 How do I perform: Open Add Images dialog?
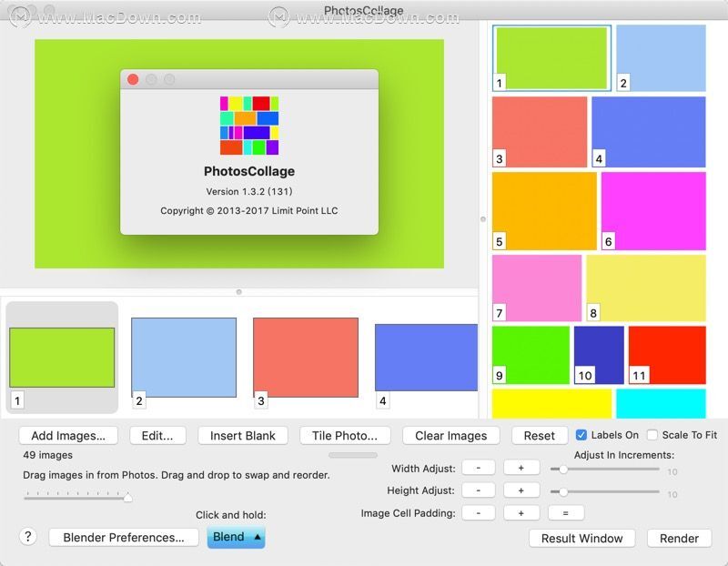click(x=68, y=436)
